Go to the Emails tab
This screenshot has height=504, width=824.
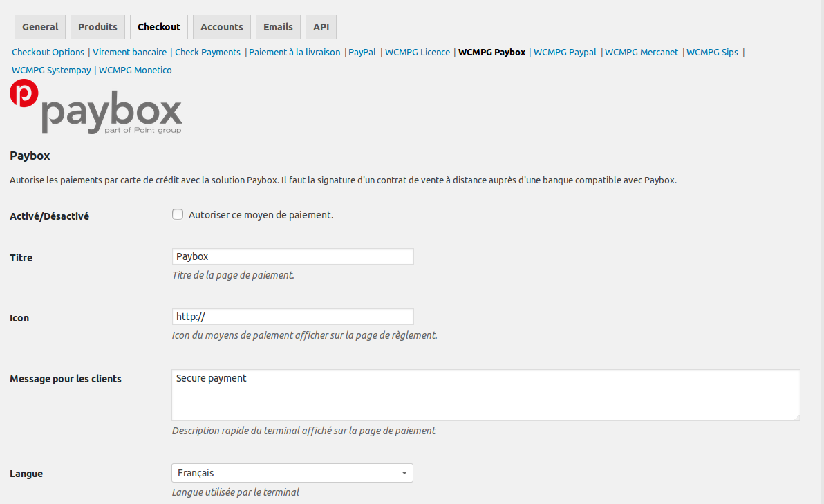(278, 27)
